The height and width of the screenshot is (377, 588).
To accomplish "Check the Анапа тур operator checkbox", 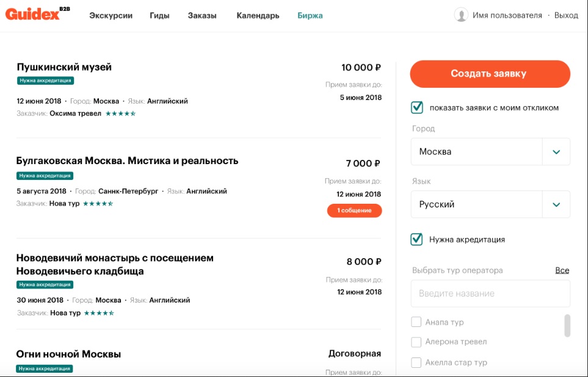I will point(416,322).
